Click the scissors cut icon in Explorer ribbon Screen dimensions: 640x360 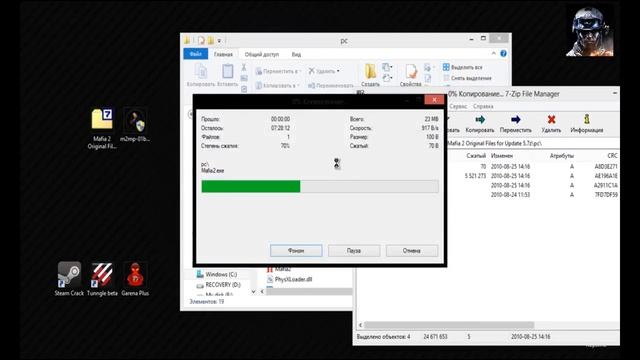244,67
